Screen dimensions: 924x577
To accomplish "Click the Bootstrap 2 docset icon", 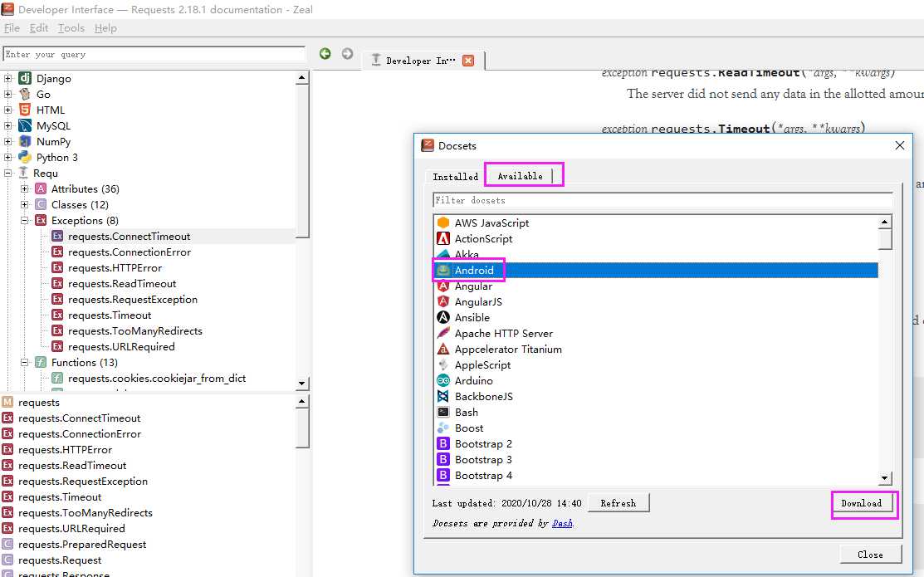I will point(443,444).
